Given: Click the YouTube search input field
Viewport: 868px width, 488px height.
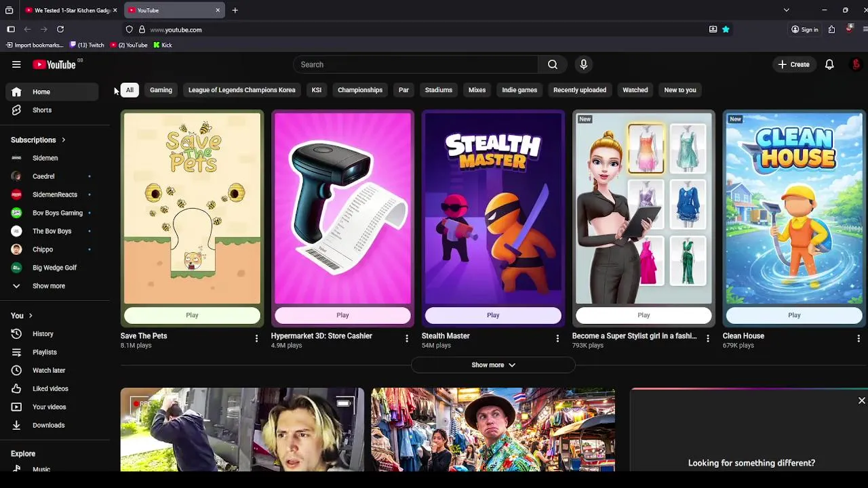Looking at the screenshot, I should pyautogui.click(x=416, y=64).
